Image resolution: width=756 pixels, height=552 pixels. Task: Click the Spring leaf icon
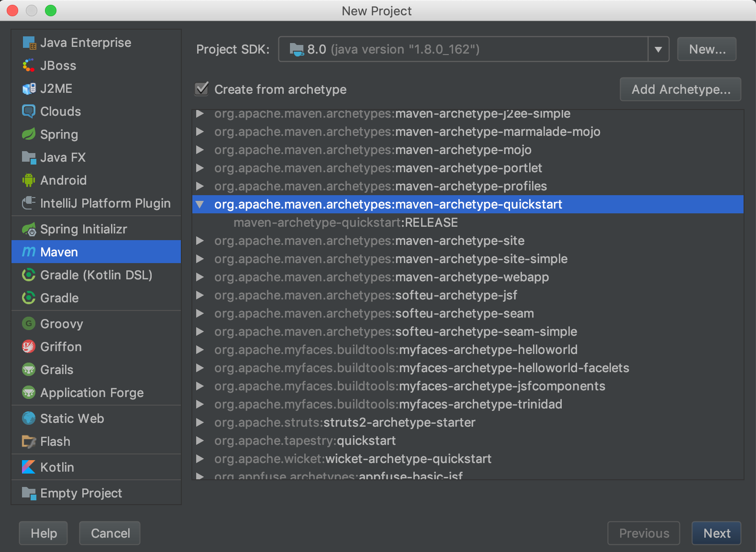pyautogui.click(x=29, y=134)
